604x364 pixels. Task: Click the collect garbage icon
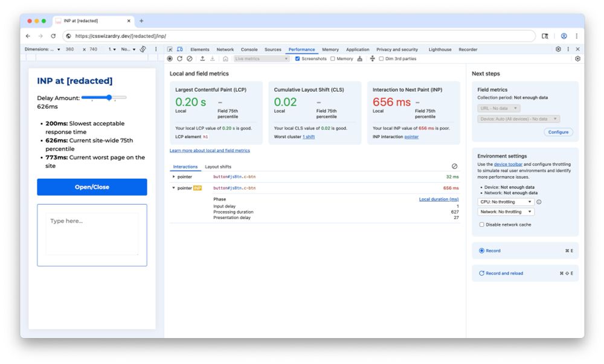(360, 59)
